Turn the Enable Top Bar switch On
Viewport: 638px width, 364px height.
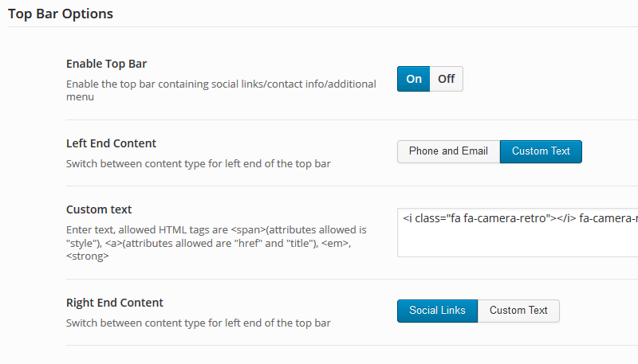[x=413, y=79]
